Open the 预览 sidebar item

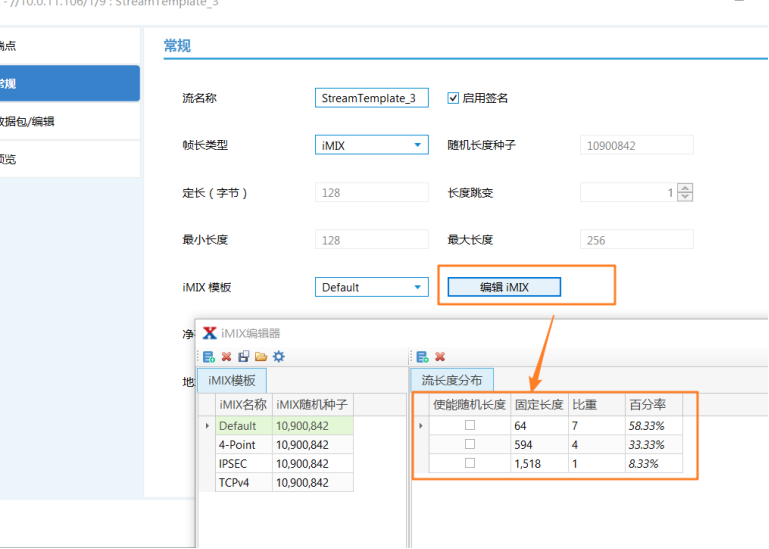tap(70, 159)
